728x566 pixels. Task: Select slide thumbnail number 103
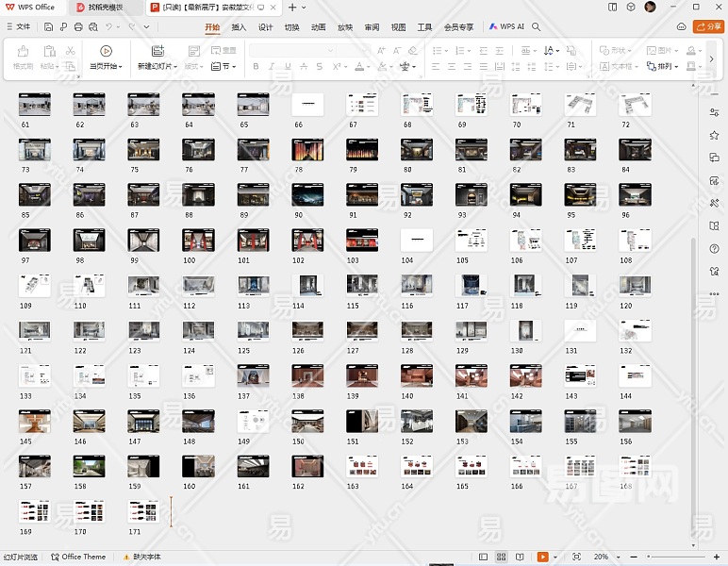pyautogui.click(x=361, y=240)
